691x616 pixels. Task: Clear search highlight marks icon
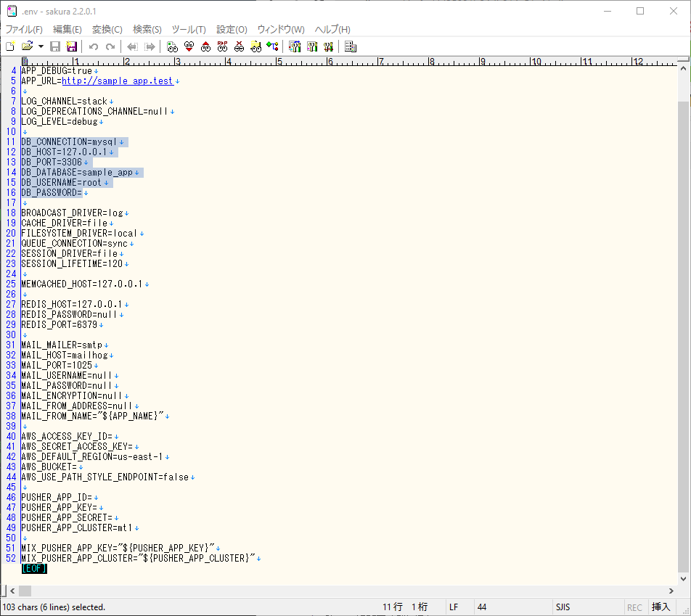point(240,46)
